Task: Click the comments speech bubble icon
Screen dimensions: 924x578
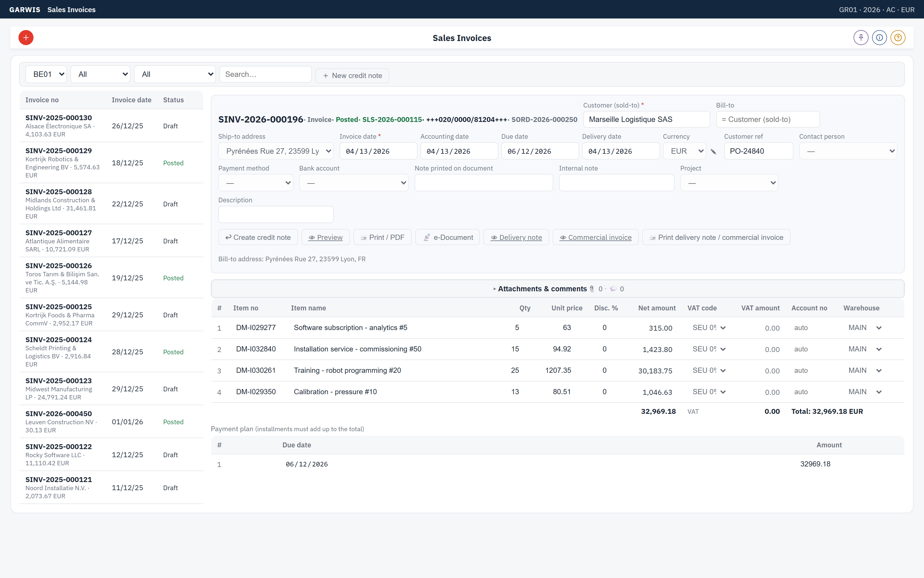Action: [613, 289]
